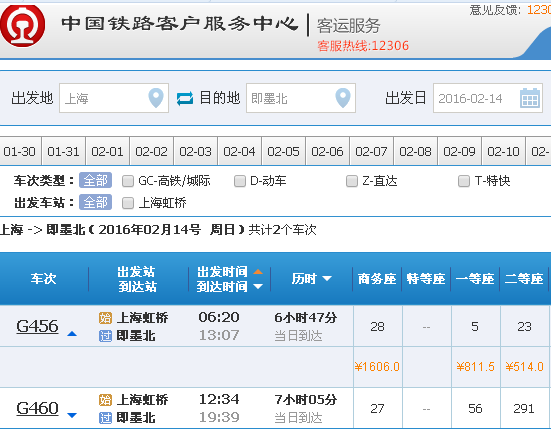Select the 02-02 date tab
The height and width of the screenshot is (431, 551).
[x=151, y=151]
